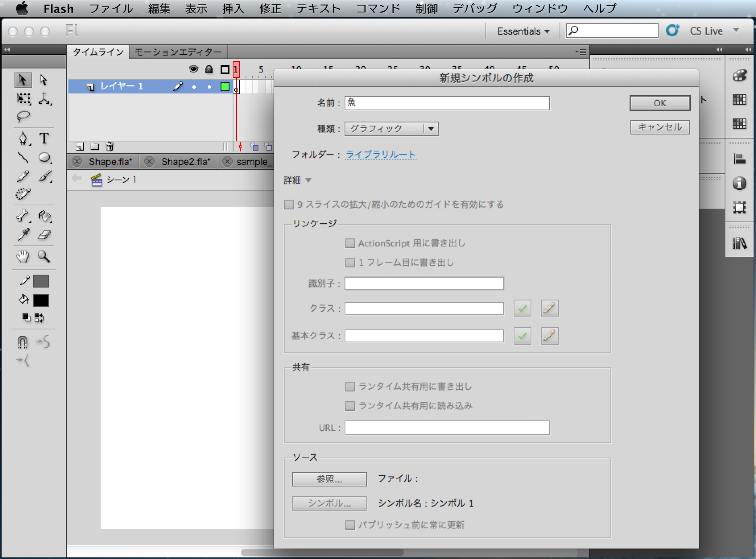Click the black fill color swatch

click(x=41, y=300)
